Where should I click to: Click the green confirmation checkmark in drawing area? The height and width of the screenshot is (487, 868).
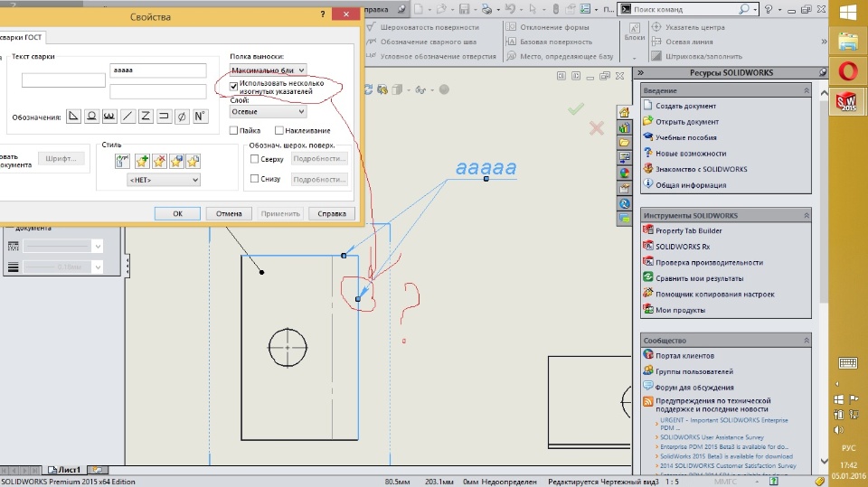pyautogui.click(x=576, y=108)
